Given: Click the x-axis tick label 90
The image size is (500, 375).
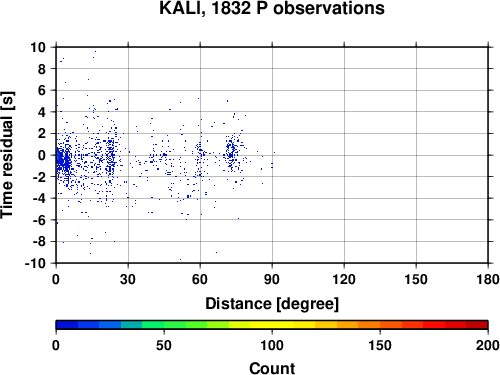Looking at the screenshot, I should point(272,279).
